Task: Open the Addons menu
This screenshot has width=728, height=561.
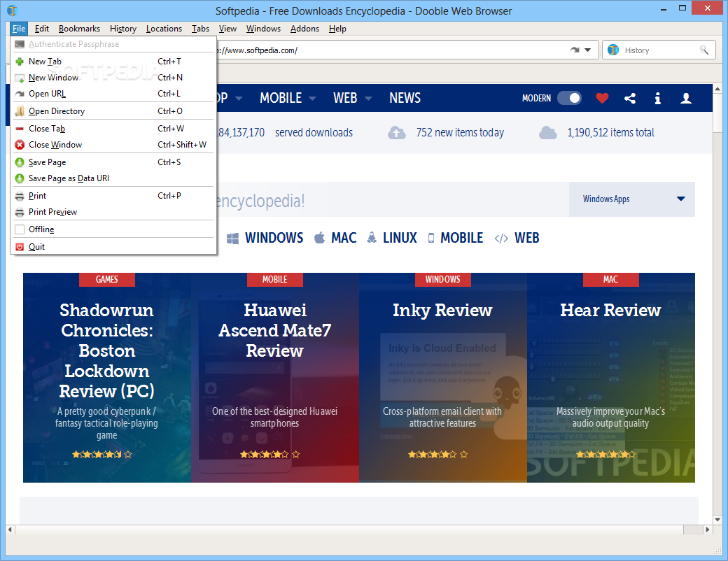Action: [304, 29]
